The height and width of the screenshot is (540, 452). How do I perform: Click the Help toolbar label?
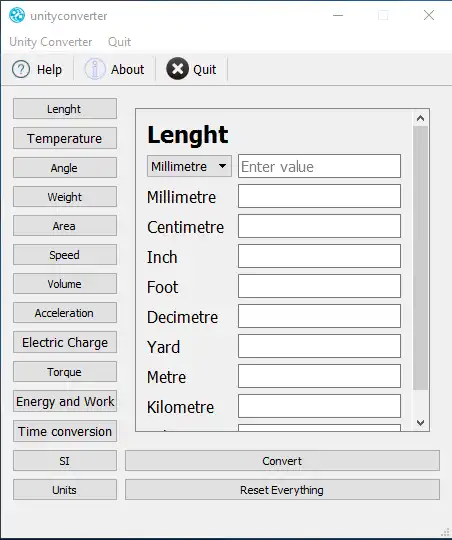[50, 70]
